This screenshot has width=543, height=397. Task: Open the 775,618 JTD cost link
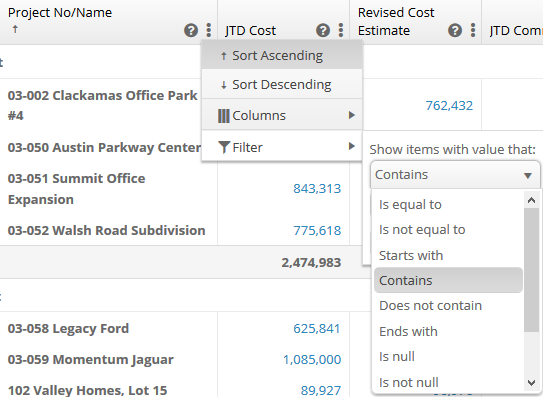tap(317, 230)
